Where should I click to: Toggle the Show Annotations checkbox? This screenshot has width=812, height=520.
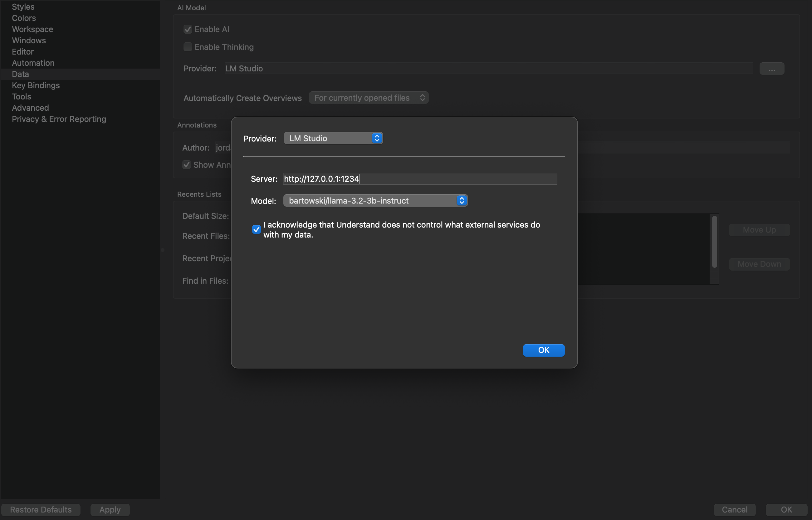tap(187, 165)
